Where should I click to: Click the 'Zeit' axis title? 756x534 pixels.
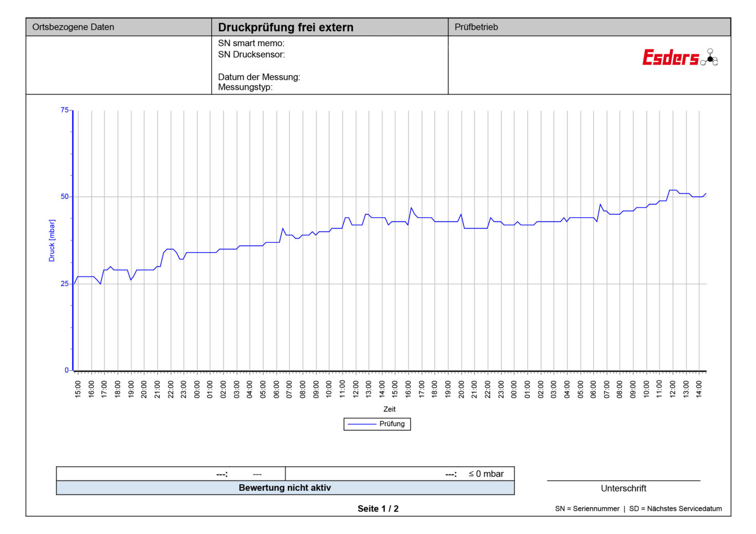[x=390, y=409]
